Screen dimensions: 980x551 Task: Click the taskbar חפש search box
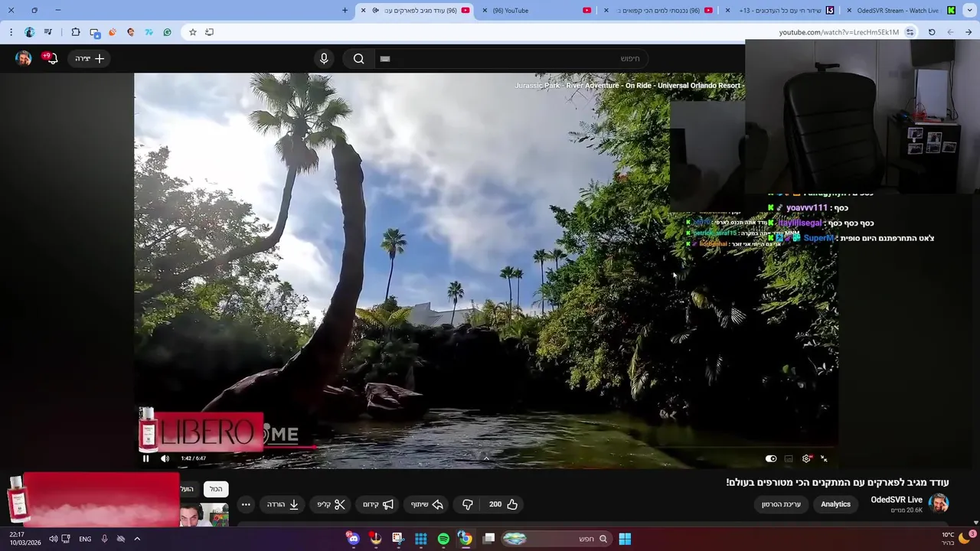click(x=558, y=539)
